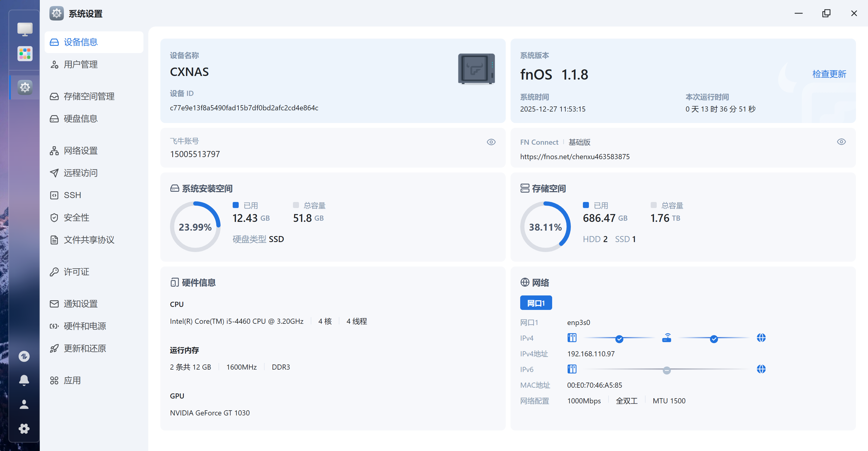Reveal the 飞牛账号 with the eye icon
868x451 pixels.
(x=491, y=142)
